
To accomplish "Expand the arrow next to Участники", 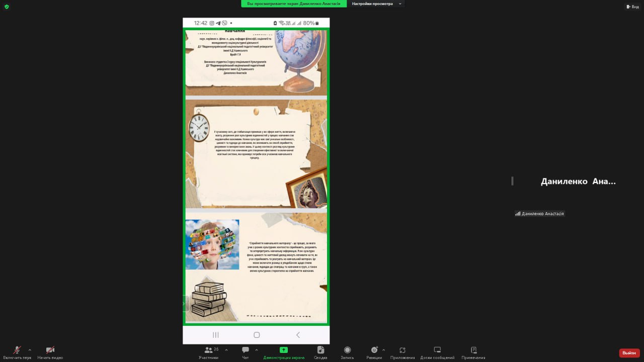I will coord(226,350).
